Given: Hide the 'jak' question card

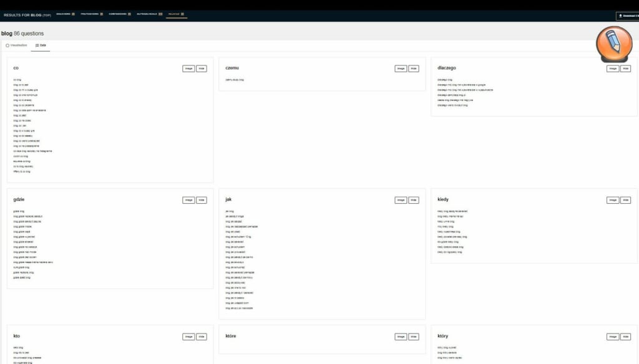Looking at the screenshot, I should click(x=413, y=200).
